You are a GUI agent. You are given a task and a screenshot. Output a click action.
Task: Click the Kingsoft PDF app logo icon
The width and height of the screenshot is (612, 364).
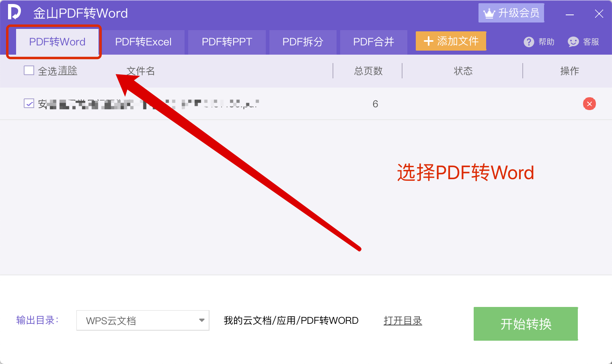(14, 12)
